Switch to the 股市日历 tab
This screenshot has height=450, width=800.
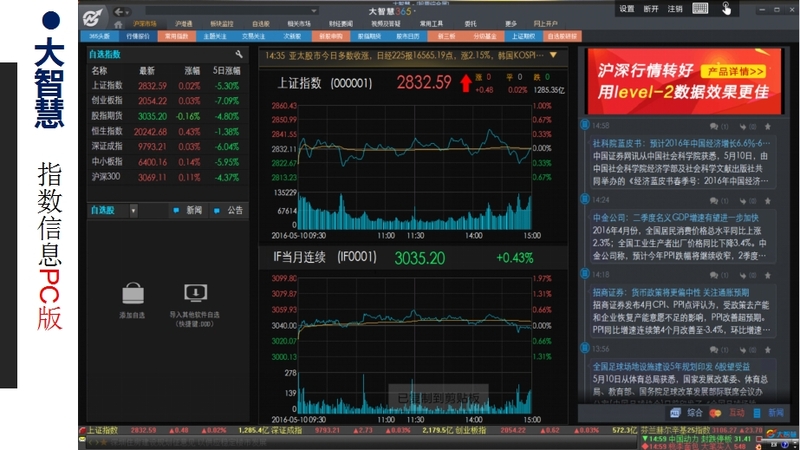pyautogui.click(x=408, y=36)
